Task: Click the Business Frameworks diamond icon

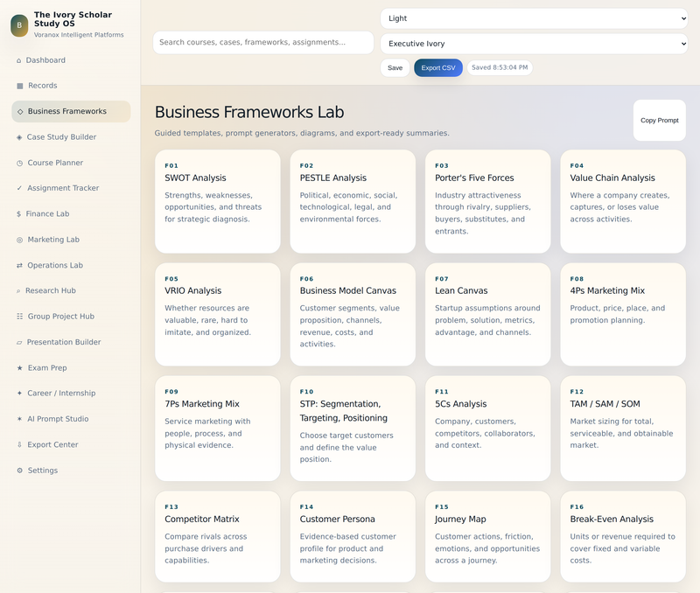Action: click(x=20, y=112)
